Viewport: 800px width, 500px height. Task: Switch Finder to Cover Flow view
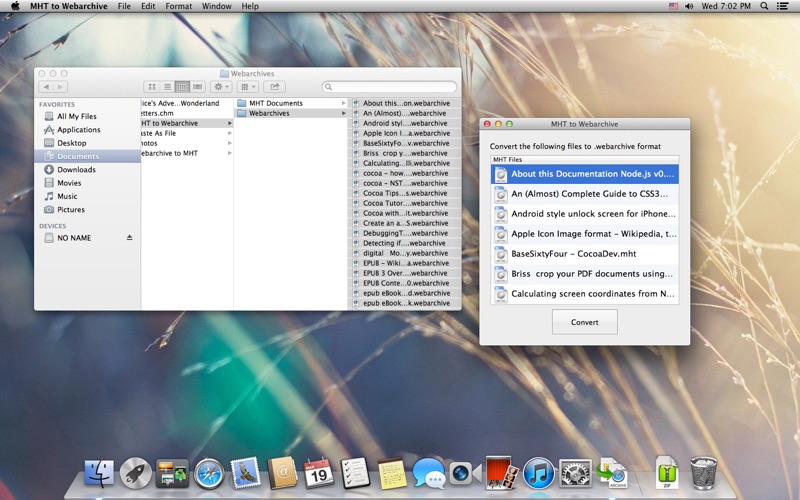coord(197,87)
